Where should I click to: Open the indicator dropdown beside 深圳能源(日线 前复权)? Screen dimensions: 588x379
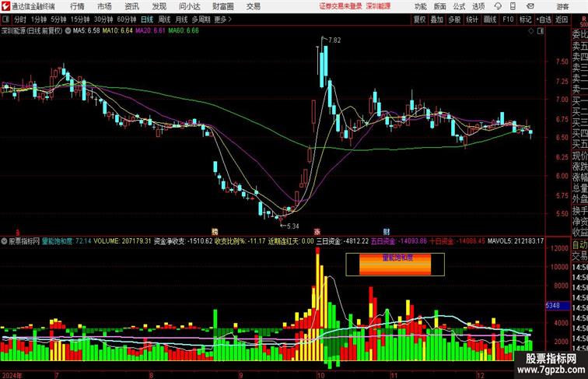pos(68,31)
